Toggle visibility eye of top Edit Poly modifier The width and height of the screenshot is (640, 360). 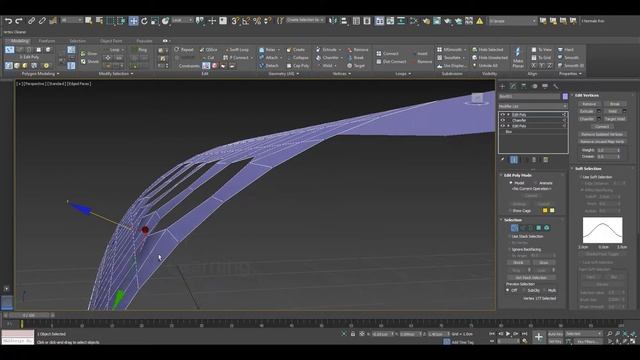[x=502, y=115]
